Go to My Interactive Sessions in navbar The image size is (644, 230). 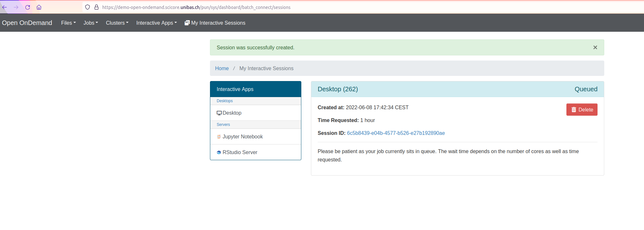click(x=215, y=23)
